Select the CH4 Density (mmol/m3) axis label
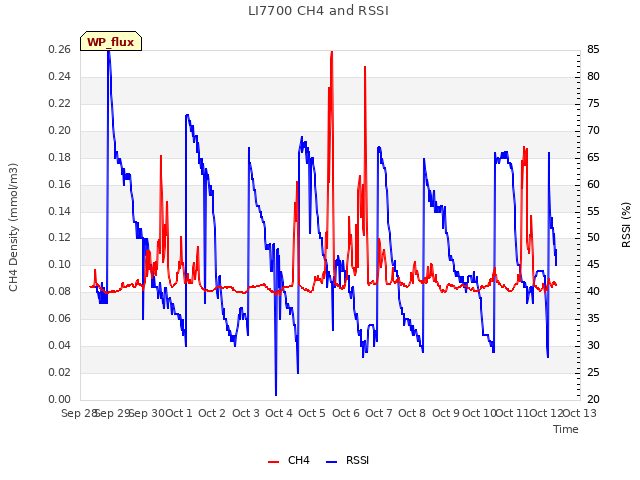 pyautogui.click(x=13, y=227)
